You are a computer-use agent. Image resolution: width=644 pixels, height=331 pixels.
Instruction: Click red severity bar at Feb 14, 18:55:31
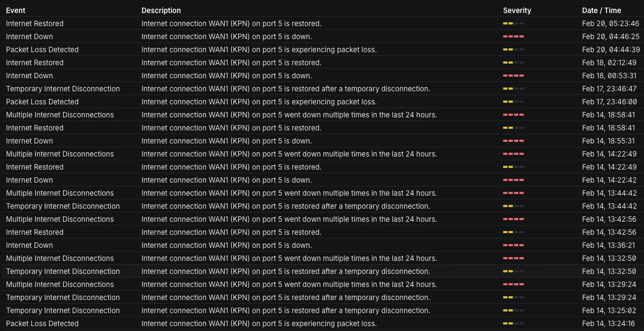tap(513, 141)
